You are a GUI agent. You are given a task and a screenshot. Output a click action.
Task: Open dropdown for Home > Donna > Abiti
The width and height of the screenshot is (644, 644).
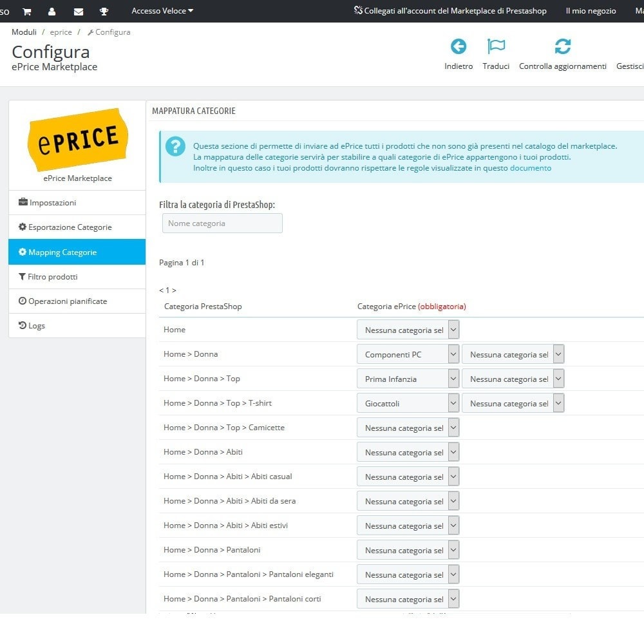tap(408, 452)
